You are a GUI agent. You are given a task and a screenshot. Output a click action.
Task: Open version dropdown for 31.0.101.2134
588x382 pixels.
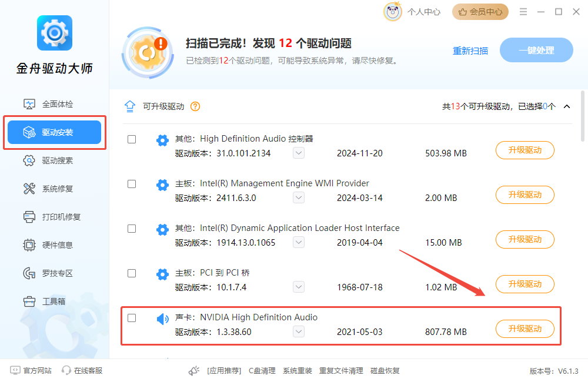[x=299, y=153]
